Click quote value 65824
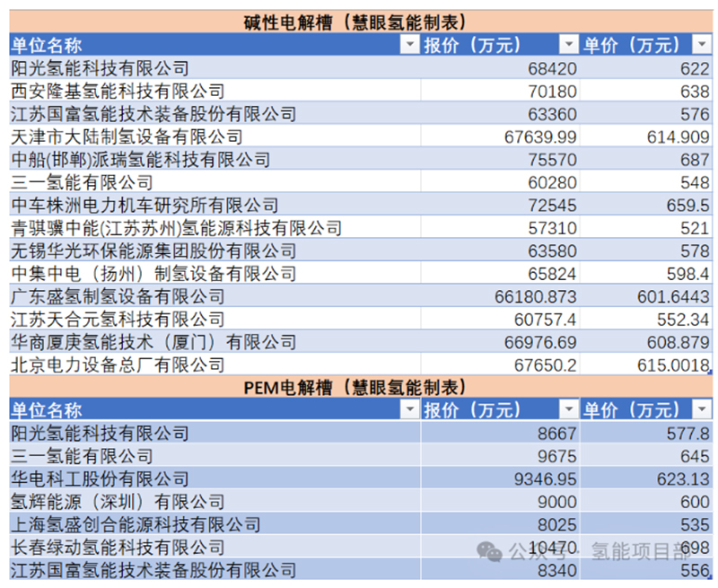718x588 pixels. tap(552, 275)
